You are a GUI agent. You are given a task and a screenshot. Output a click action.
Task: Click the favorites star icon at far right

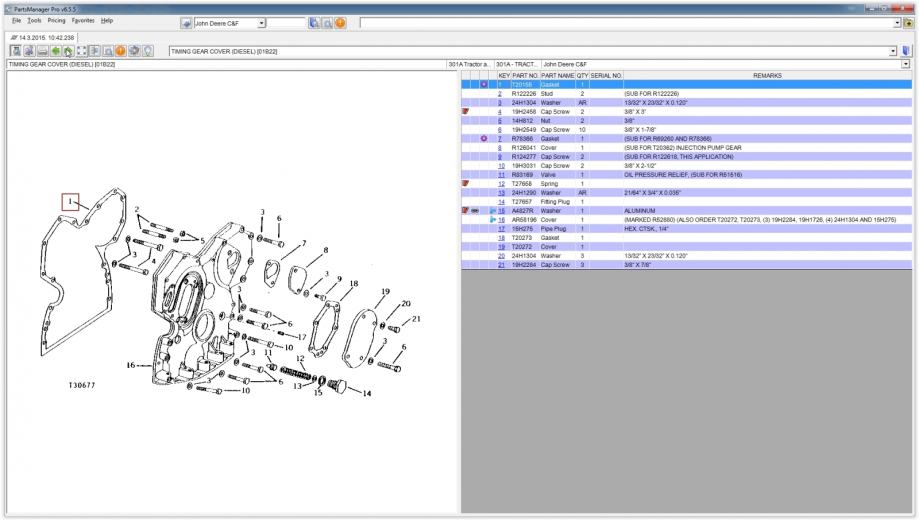click(x=907, y=22)
